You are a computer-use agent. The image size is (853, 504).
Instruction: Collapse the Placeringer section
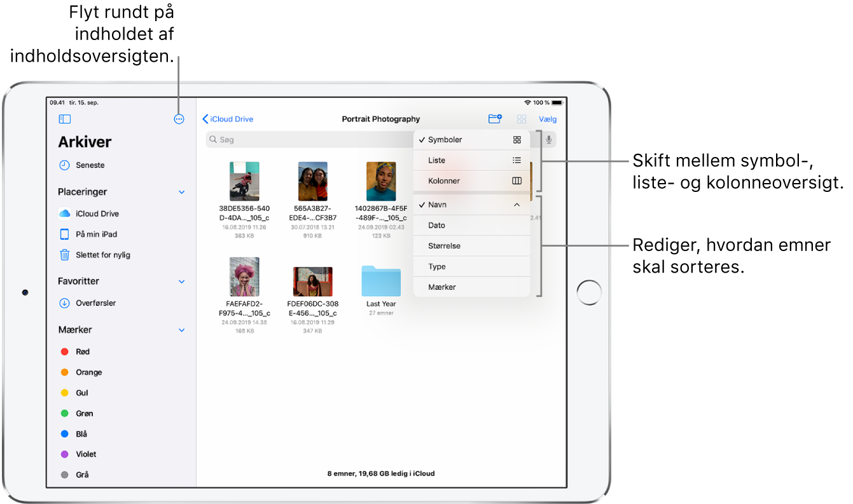pyautogui.click(x=182, y=192)
